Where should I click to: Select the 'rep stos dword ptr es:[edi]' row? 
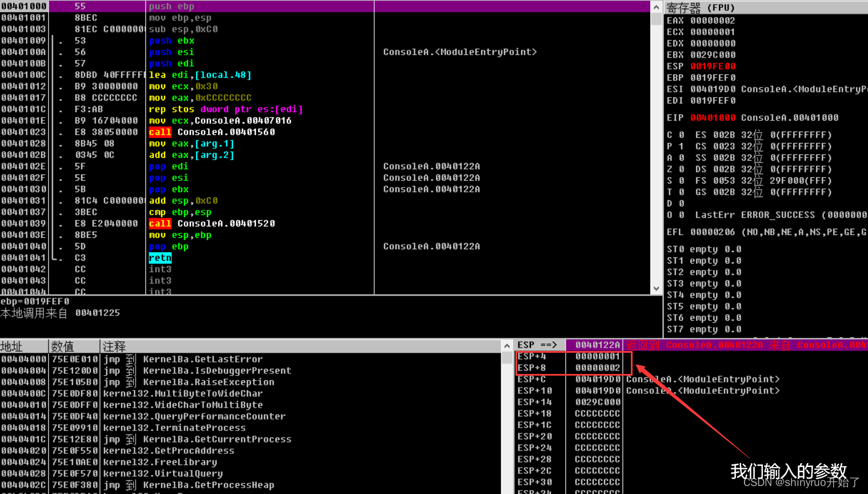pos(226,109)
